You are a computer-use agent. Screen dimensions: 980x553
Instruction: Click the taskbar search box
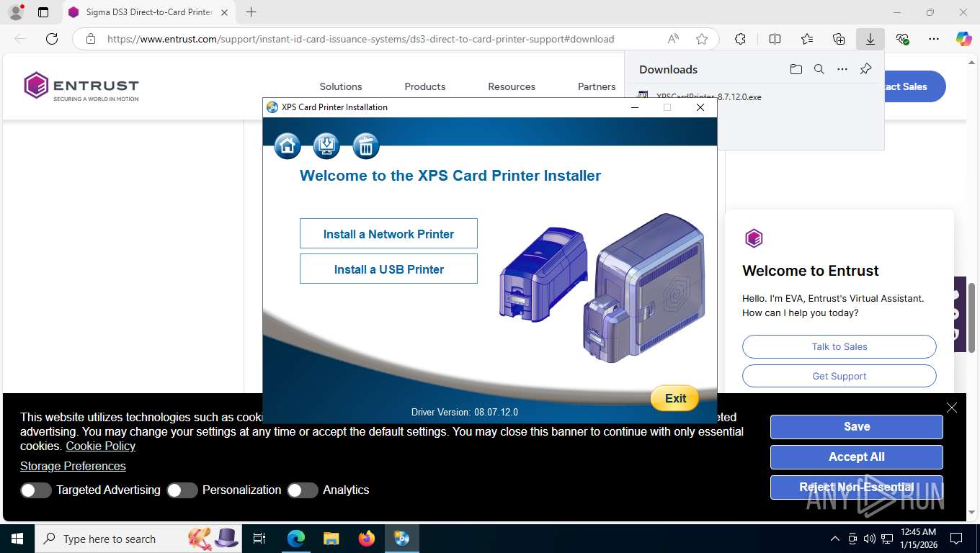[x=137, y=539]
